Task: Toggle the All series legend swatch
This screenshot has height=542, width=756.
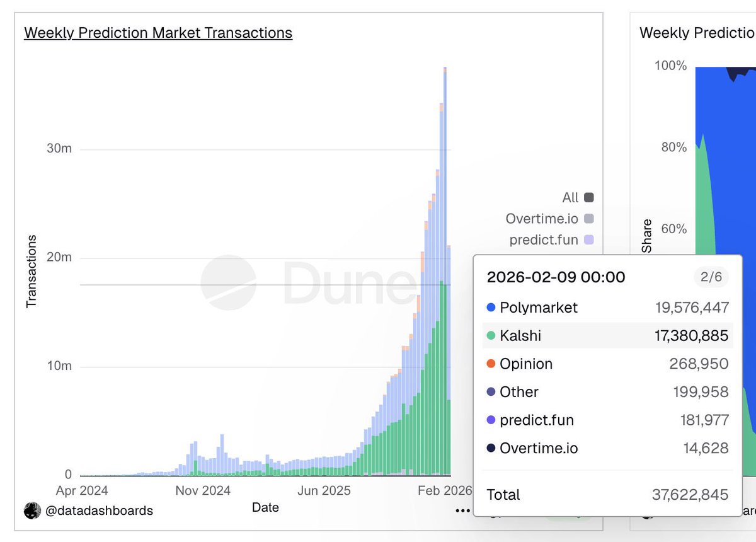Action: point(589,197)
